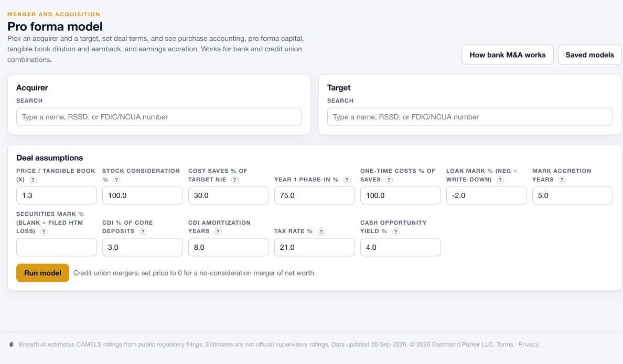Screen dimensions: 623x364
Task: Click the One-Time Costs % of Saves help icon
Action: pyautogui.click(x=389, y=180)
